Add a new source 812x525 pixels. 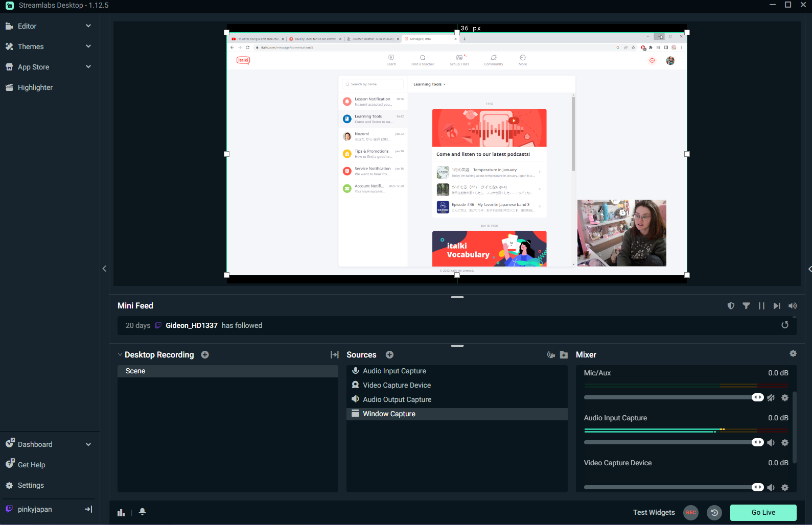pyautogui.click(x=389, y=354)
